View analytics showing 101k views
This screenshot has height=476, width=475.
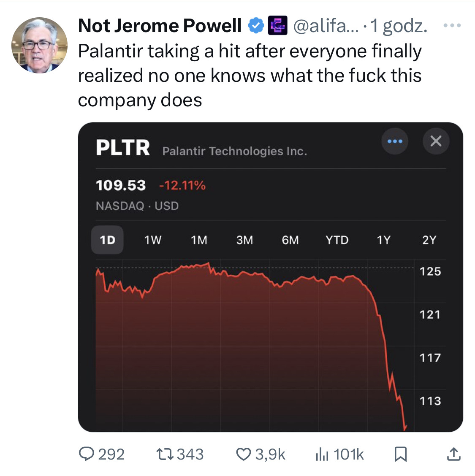click(x=322, y=454)
